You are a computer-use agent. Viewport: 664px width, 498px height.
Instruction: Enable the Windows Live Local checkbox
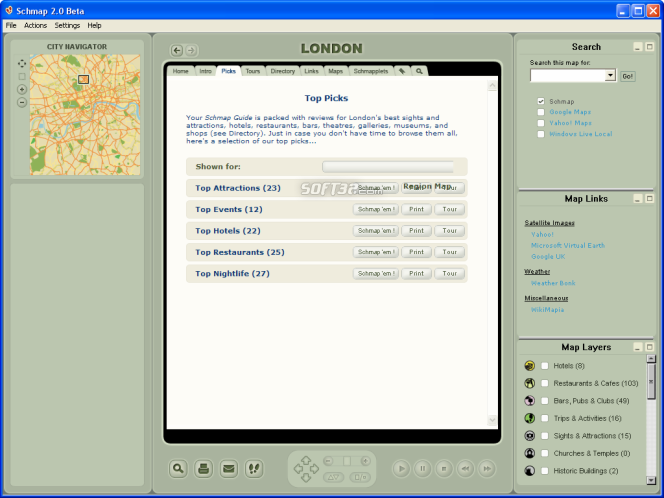[541, 134]
